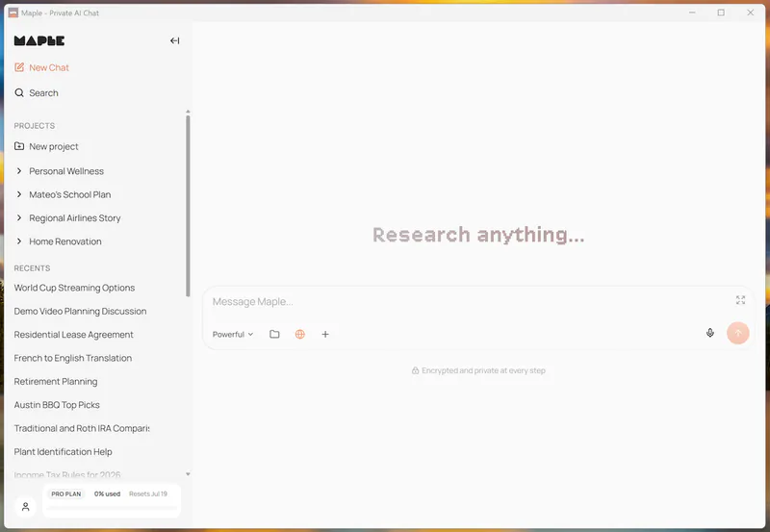Screen dimensions: 770x532
Task: Click the Resets Jul 19 text
Action: (x=148, y=494)
